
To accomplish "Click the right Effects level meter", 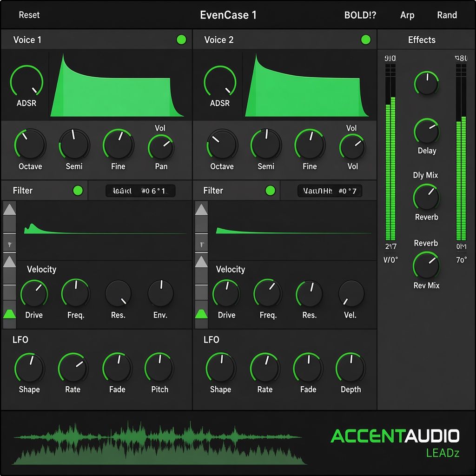I will pos(461,152).
